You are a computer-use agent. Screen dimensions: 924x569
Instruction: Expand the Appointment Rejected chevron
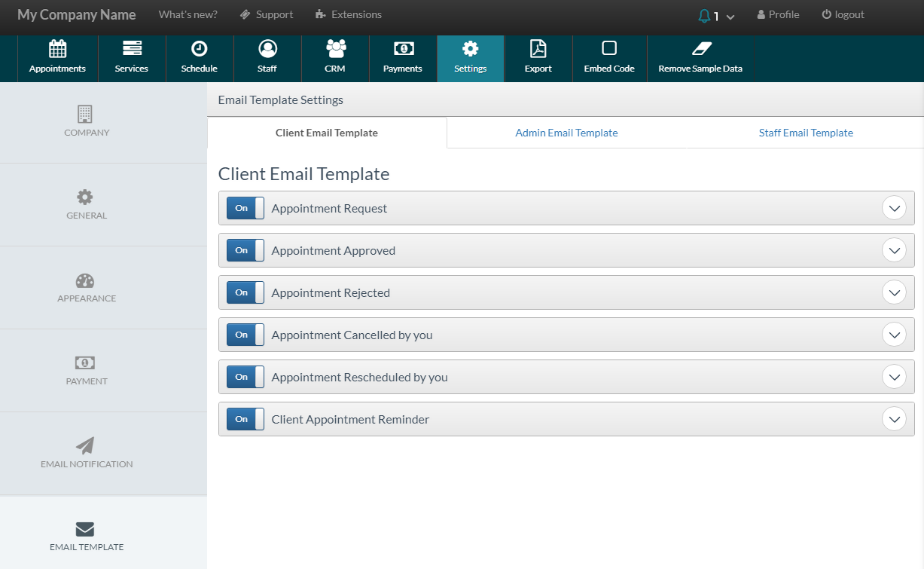tap(894, 292)
